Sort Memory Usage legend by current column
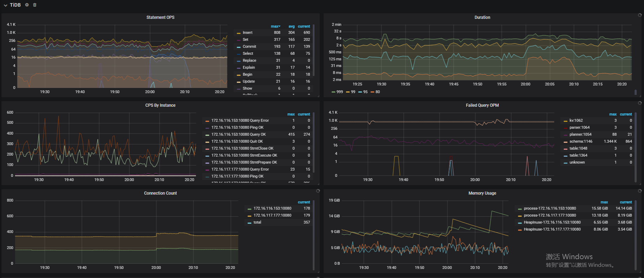644x278 pixels. 626,202
